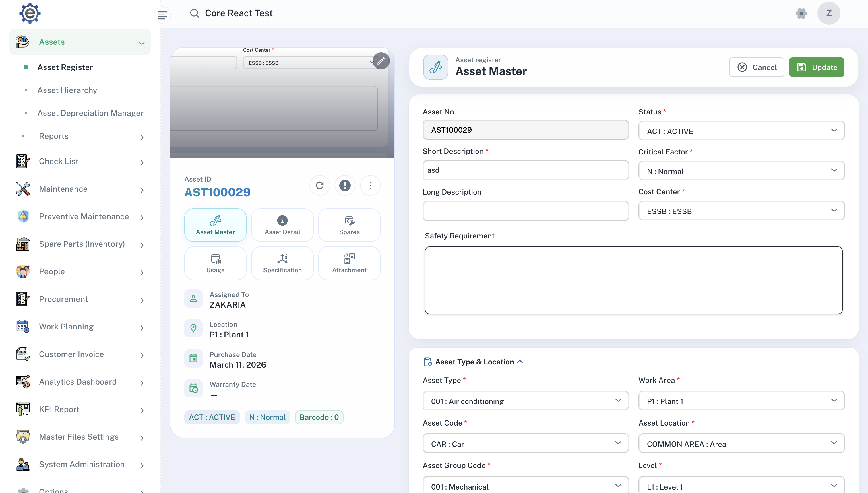868x493 pixels.
Task: Switch to the Asset Detail tab
Action: pyautogui.click(x=282, y=225)
